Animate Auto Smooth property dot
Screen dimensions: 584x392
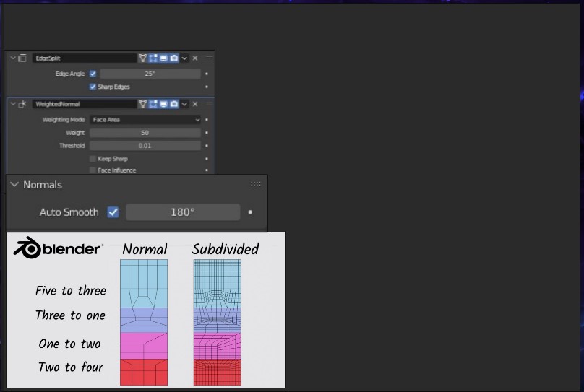(250, 212)
